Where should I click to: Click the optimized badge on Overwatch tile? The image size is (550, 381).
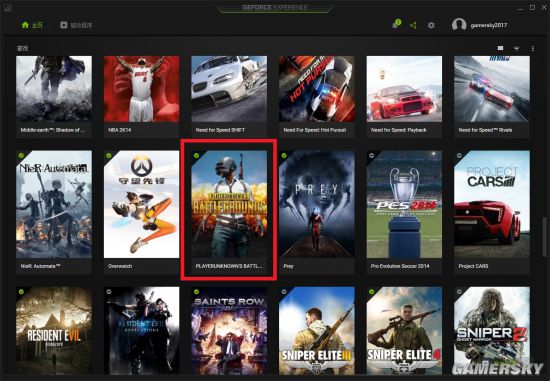tap(109, 155)
